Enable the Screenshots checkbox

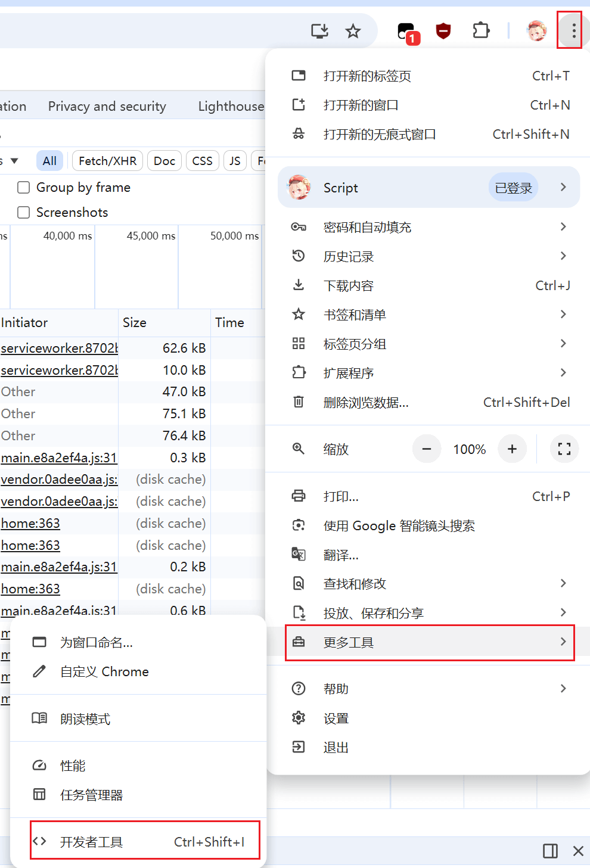tap(24, 213)
